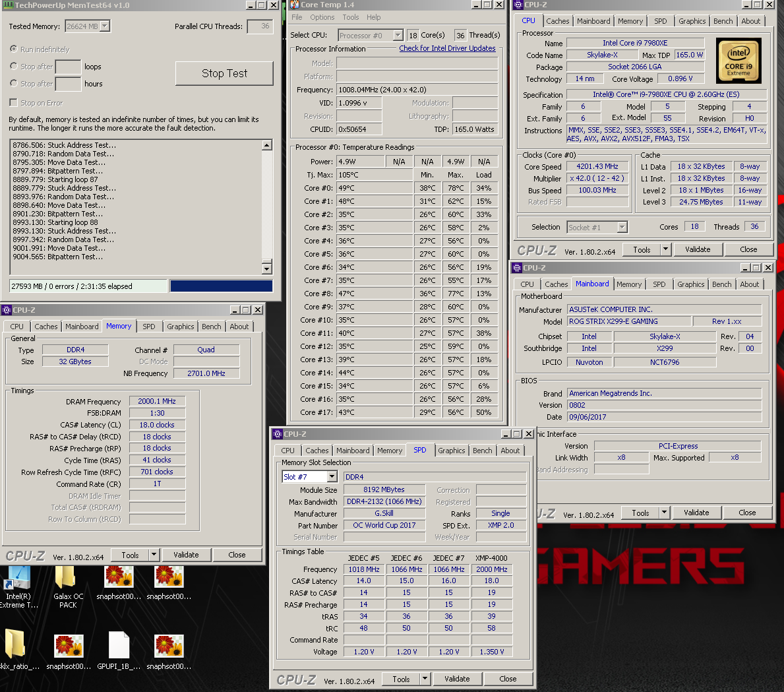Open the Select CPU dropdown in Core Temp
Viewport: 784px width, 692px height.
pos(398,35)
